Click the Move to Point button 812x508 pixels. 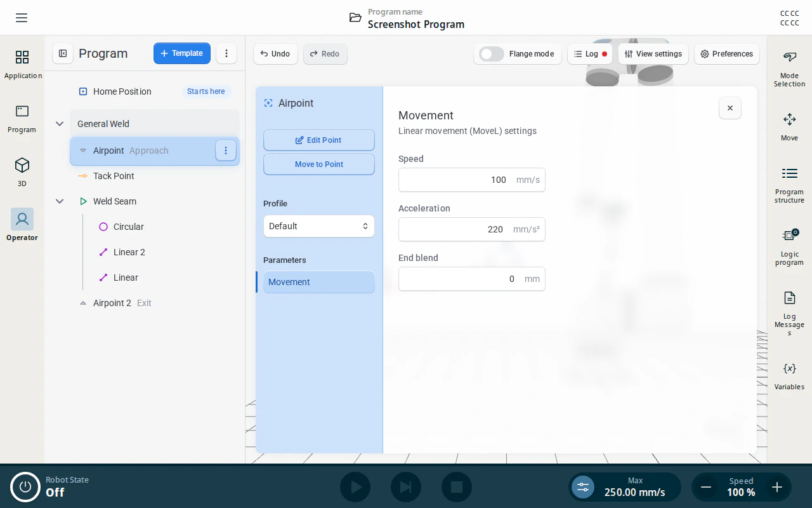pos(319,164)
